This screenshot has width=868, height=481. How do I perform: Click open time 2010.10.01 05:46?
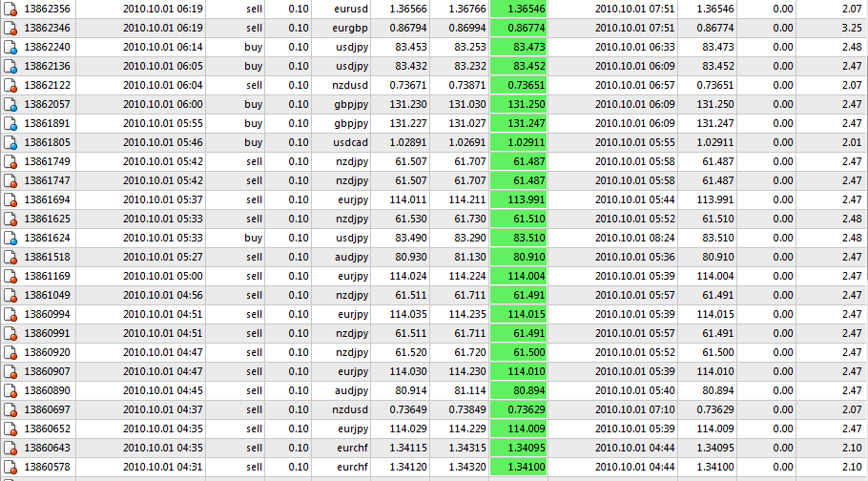click(163, 142)
